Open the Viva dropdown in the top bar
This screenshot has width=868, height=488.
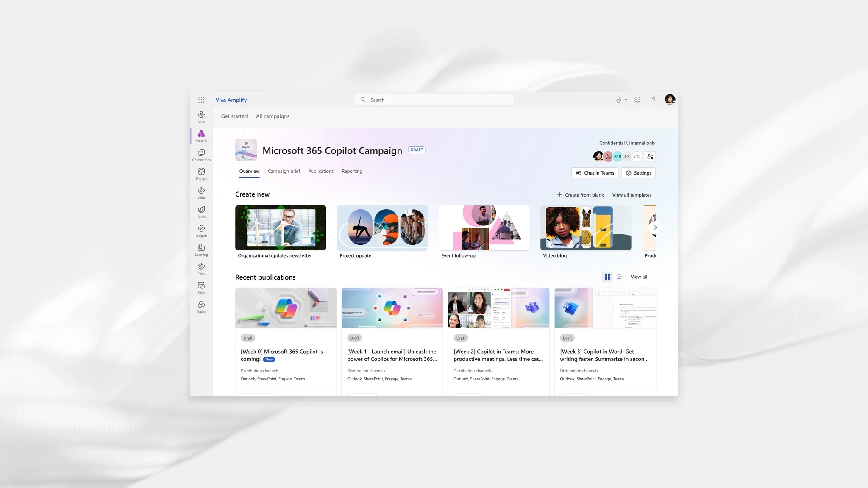pyautogui.click(x=621, y=100)
